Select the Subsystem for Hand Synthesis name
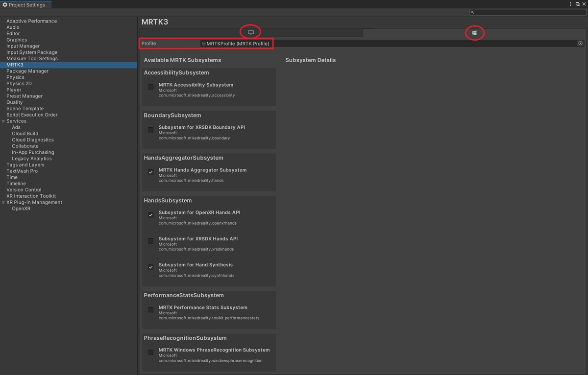Viewport: 588px width, 375px height. click(x=196, y=265)
